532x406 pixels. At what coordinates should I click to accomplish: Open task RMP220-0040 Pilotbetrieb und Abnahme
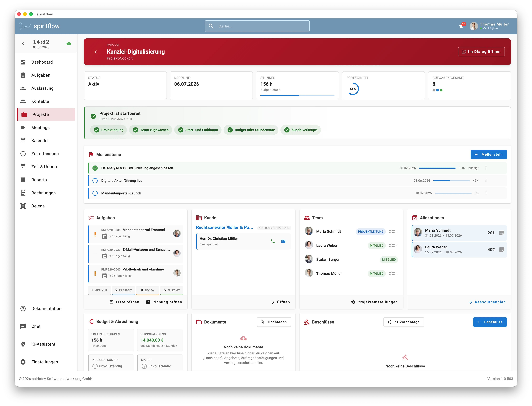point(136,273)
